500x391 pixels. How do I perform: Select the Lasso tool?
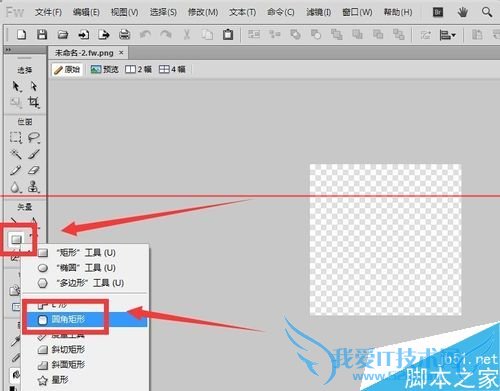34,137
